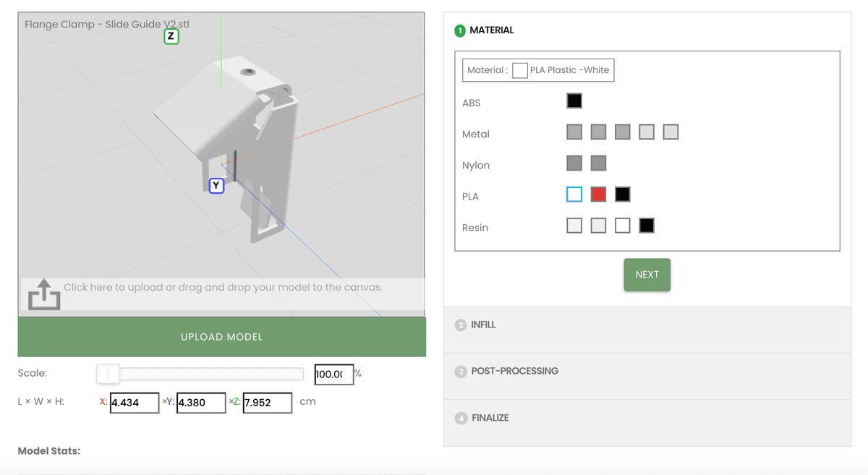Click the UPLOAD MODEL button
Image resolution: width=868 pixels, height=475 pixels.
(x=221, y=336)
